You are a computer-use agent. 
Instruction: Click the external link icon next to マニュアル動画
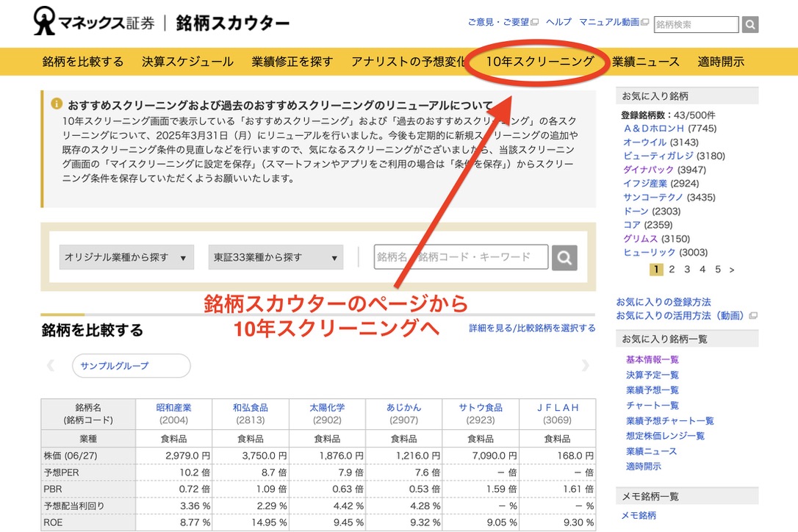click(645, 22)
